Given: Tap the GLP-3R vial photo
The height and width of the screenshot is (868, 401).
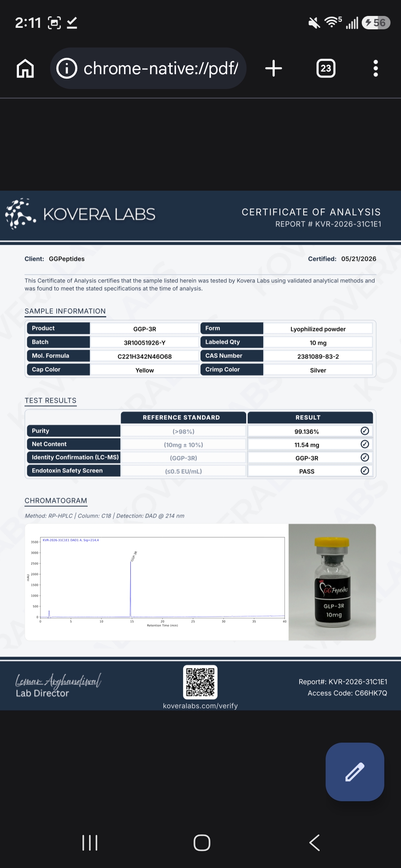Looking at the screenshot, I should click(332, 582).
